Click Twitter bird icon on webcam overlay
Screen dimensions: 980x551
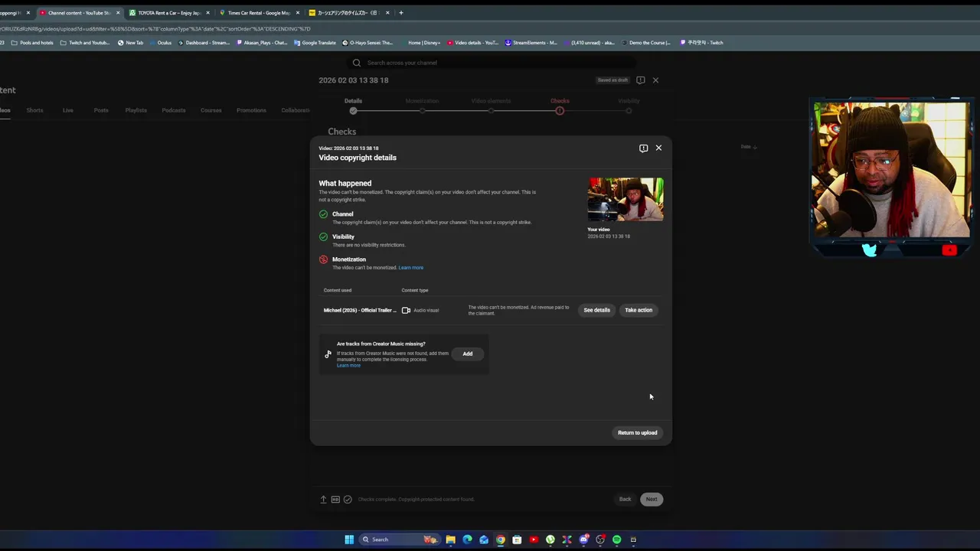click(870, 249)
